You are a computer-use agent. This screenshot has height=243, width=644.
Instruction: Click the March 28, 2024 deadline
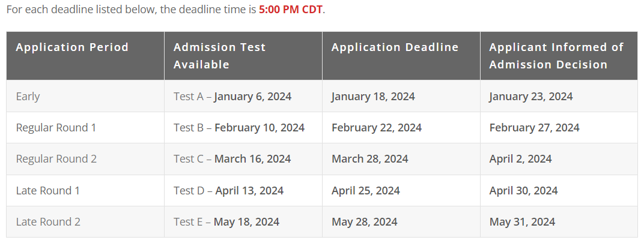pyautogui.click(x=369, y=159)
